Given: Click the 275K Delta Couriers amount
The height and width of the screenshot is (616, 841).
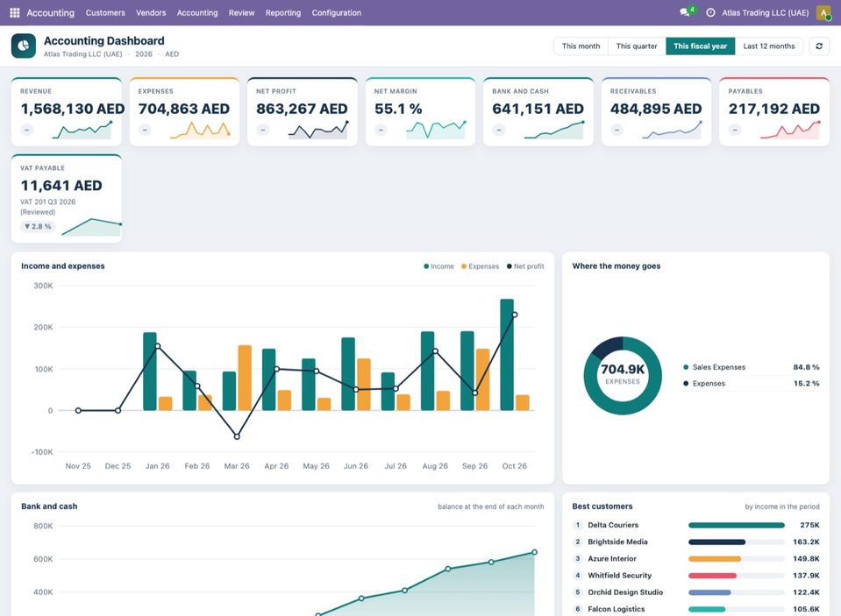Looking at the screenshot, I should click(x=810, y=526).
